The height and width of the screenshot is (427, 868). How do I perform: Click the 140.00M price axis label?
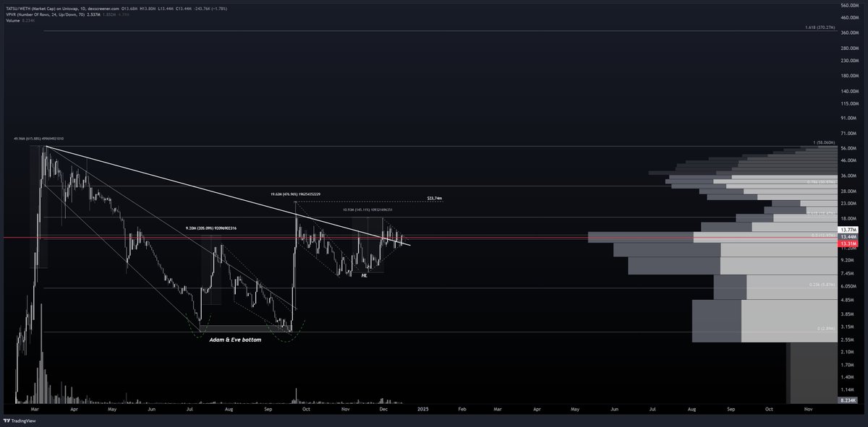click(x=848, y=91)
